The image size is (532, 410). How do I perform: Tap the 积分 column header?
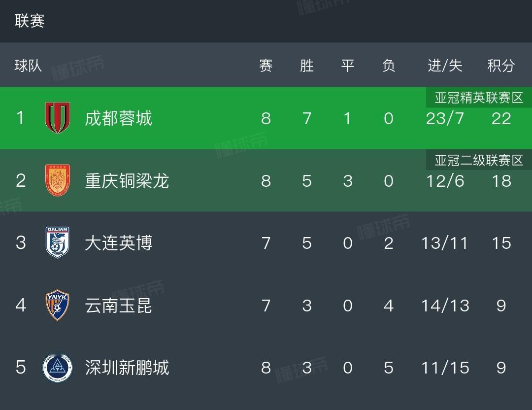(501, 65)
